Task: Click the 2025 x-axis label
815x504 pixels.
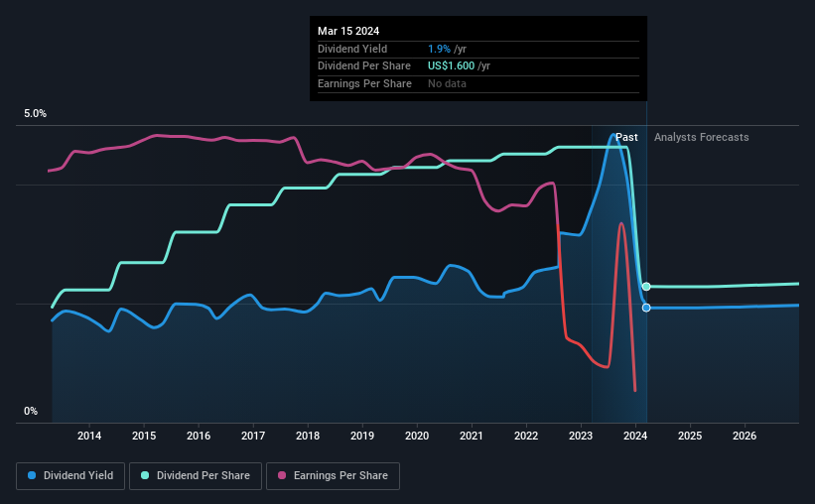Action: (x=690, y=436)
